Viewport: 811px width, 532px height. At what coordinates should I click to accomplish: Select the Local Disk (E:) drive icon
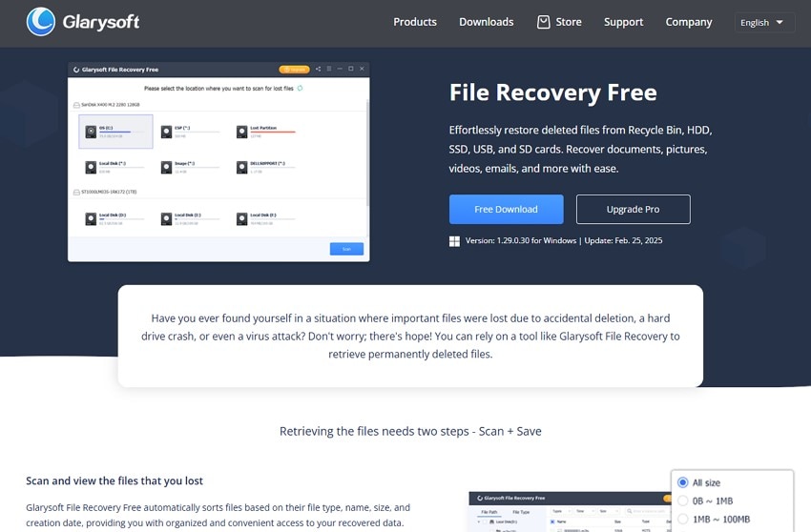(166, 218)
